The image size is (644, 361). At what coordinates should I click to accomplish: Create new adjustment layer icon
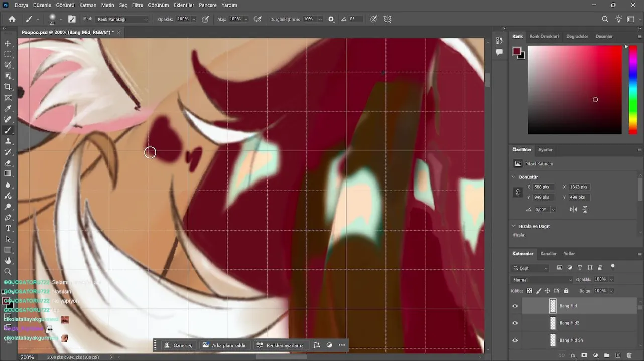pos(595,355)
